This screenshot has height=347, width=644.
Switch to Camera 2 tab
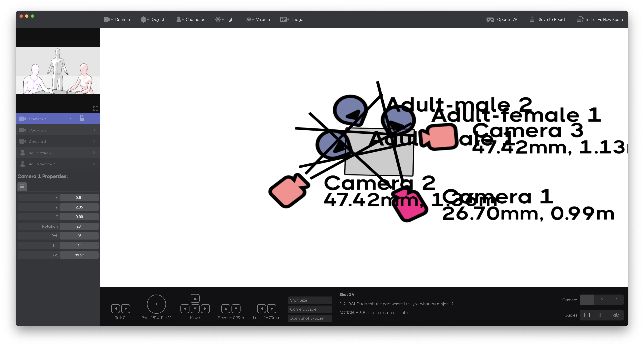pos(601,300)
